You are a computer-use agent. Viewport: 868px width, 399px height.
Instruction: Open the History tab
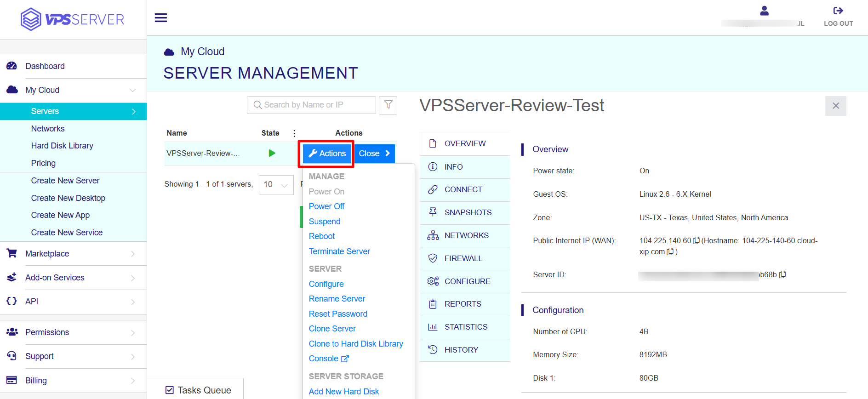tap(465, 350)
